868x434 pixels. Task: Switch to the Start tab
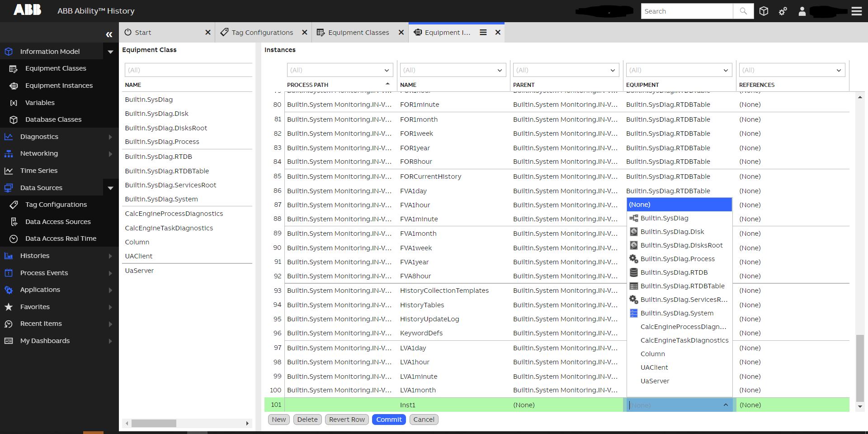coord(167,33)
